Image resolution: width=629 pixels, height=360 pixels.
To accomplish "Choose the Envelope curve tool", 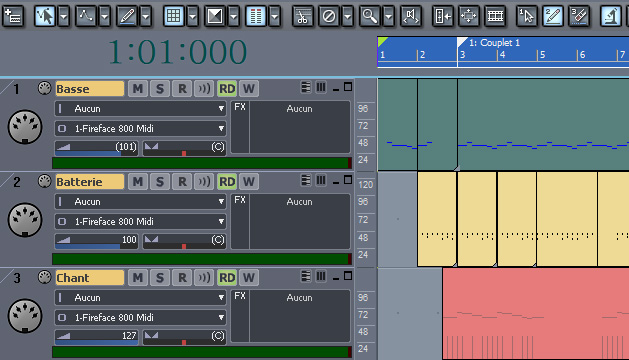I will click(x=86, y=16).
